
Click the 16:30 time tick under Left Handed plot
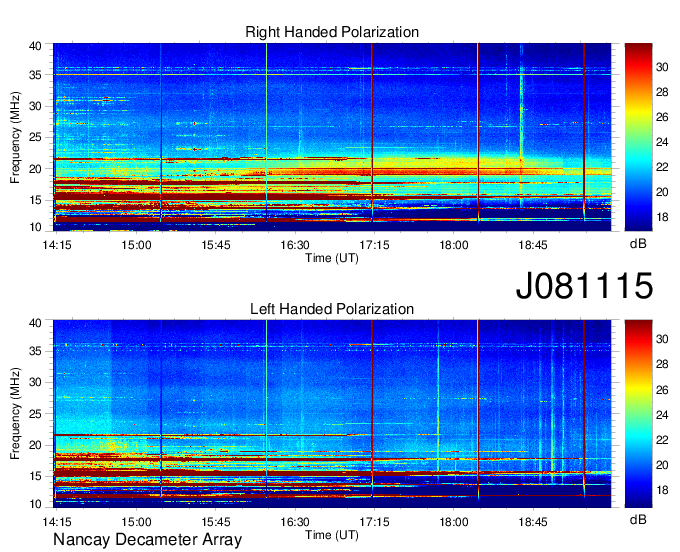pos(295,522)
